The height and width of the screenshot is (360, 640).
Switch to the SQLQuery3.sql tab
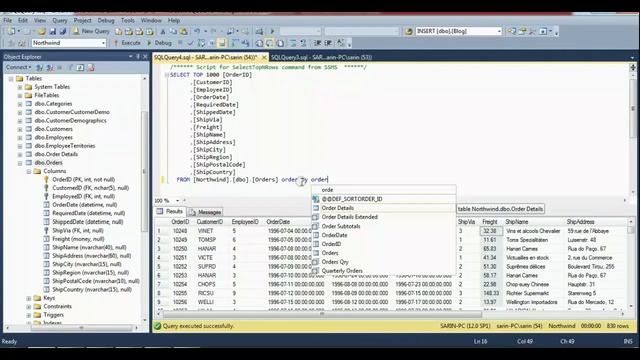pyautogui.click(x=321, y=58)
